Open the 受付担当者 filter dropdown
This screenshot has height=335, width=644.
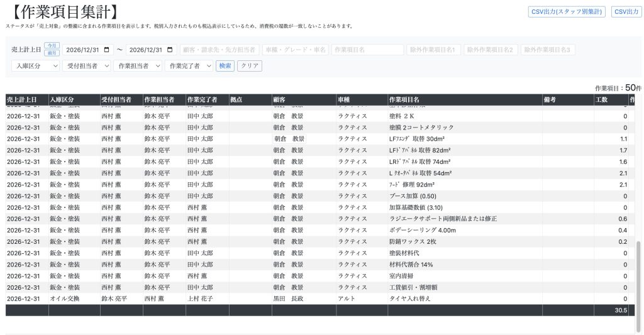coord(87,65)
